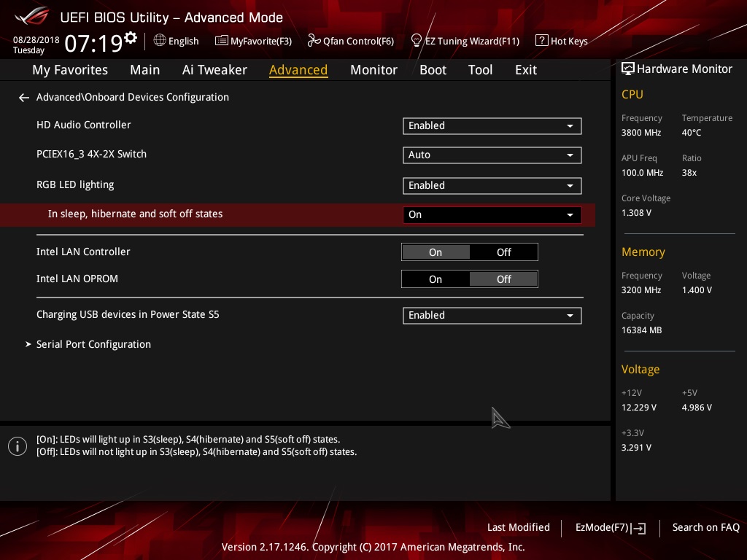Image resolution: width=747 pixels, height=560 pixels.
Task: Set Intel LAN OPROM to Off
Action: pos(503,279)
